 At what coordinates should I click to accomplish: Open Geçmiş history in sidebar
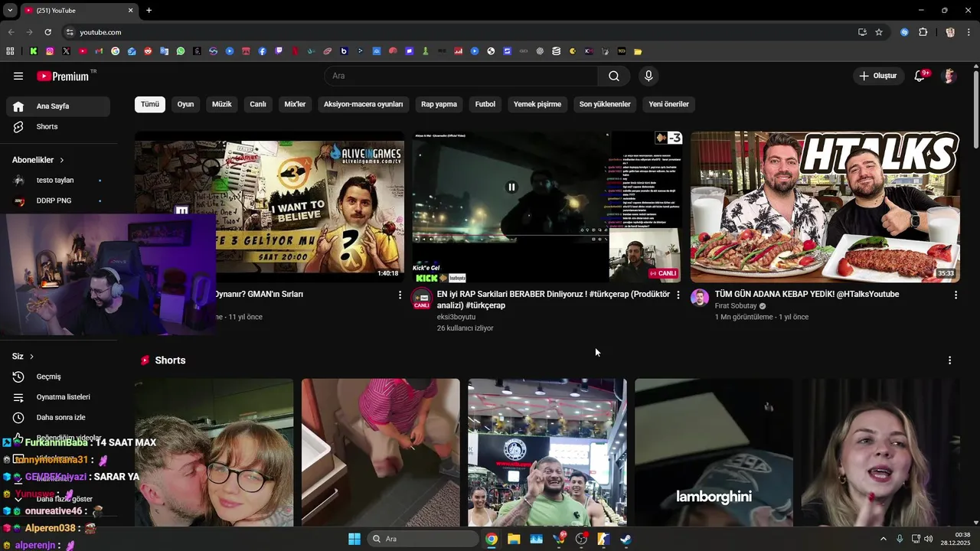coord(58,377)
